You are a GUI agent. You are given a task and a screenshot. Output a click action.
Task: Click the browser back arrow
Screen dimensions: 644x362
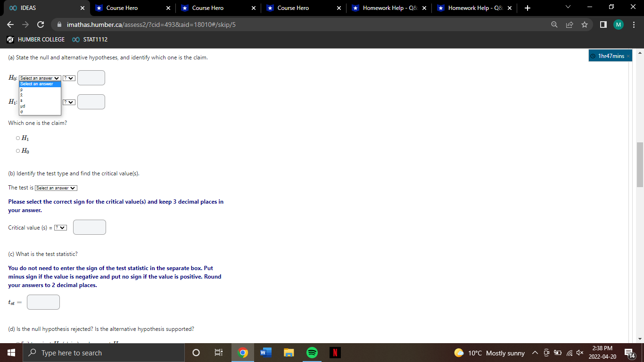(11, 25)
